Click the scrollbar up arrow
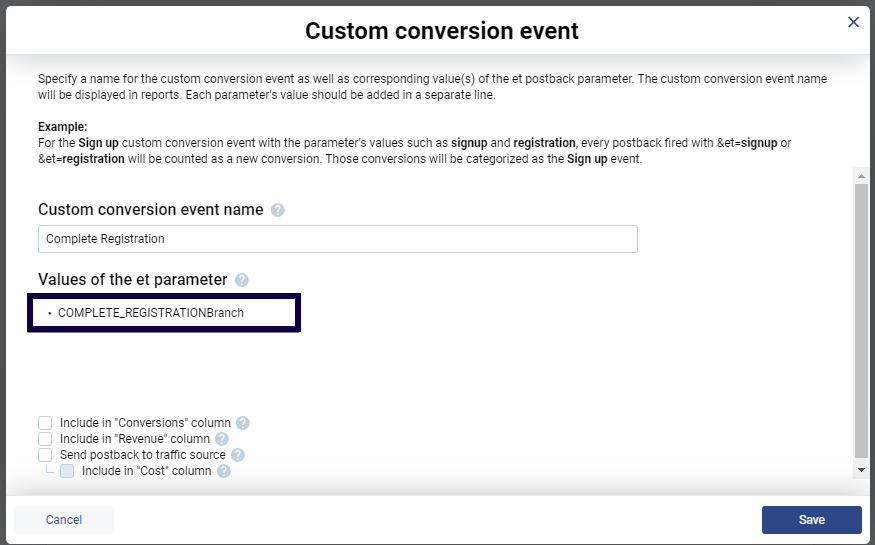Viewport: 875px width, 545px height. (861, 175)
